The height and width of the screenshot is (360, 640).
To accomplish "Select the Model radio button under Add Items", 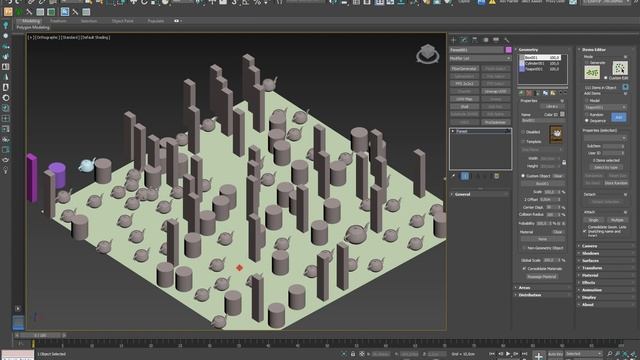I will click(587, 100).
